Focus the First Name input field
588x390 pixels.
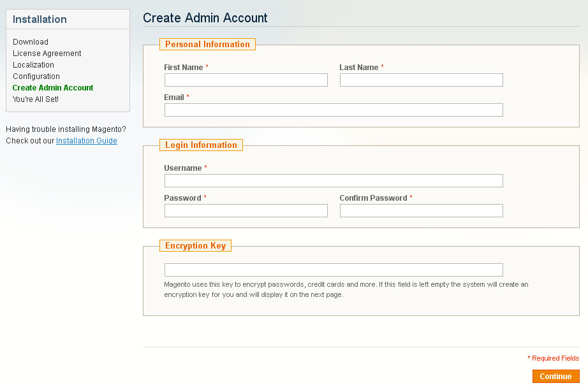tap(246, 80)
